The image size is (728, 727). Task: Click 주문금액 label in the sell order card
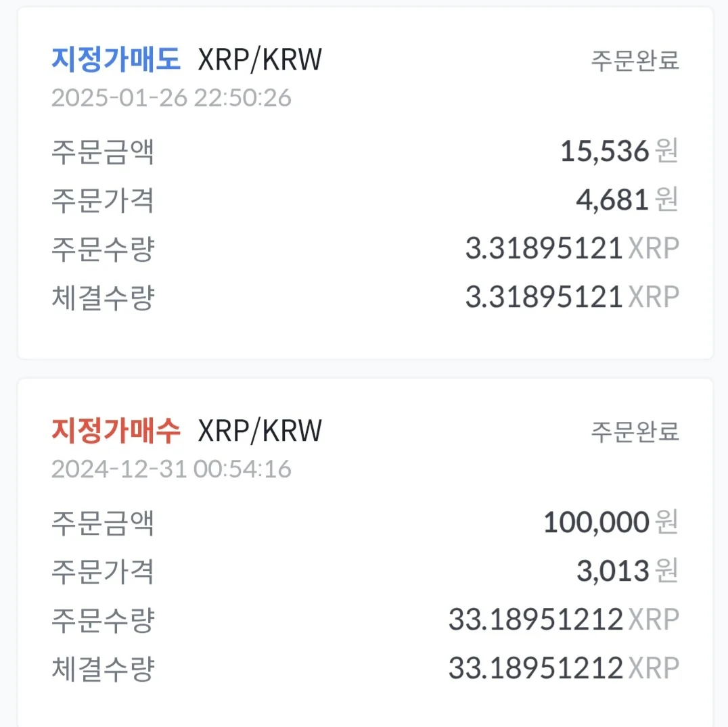[103, 151]
